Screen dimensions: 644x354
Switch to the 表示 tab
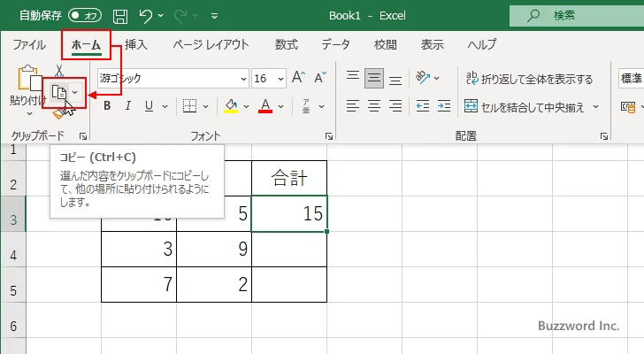tap(432, 44)
